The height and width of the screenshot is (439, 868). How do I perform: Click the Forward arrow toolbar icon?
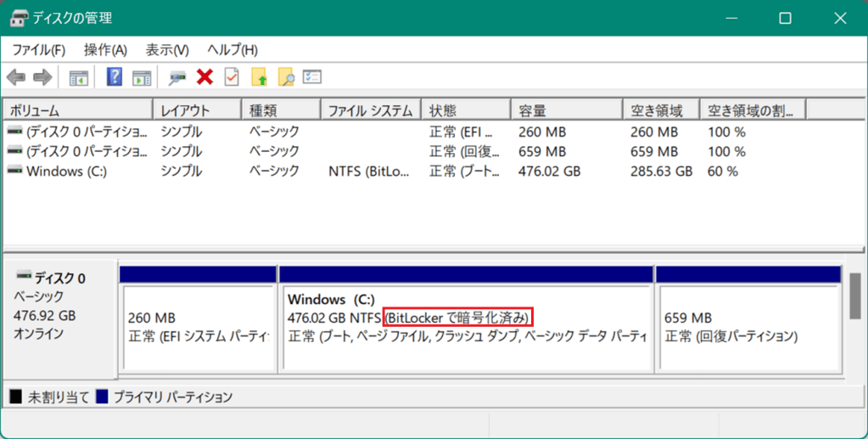pyautogui.click(x=42, y=77)
